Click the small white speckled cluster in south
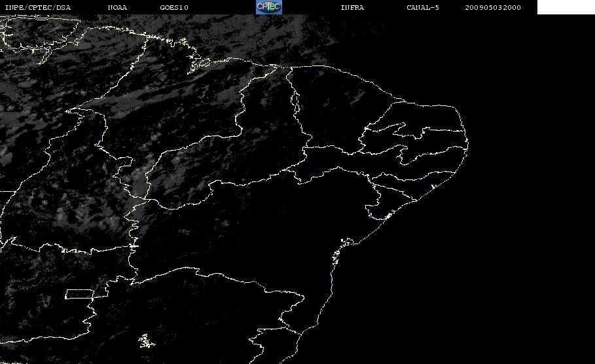 pyautogui.click(x=146, y=341)
